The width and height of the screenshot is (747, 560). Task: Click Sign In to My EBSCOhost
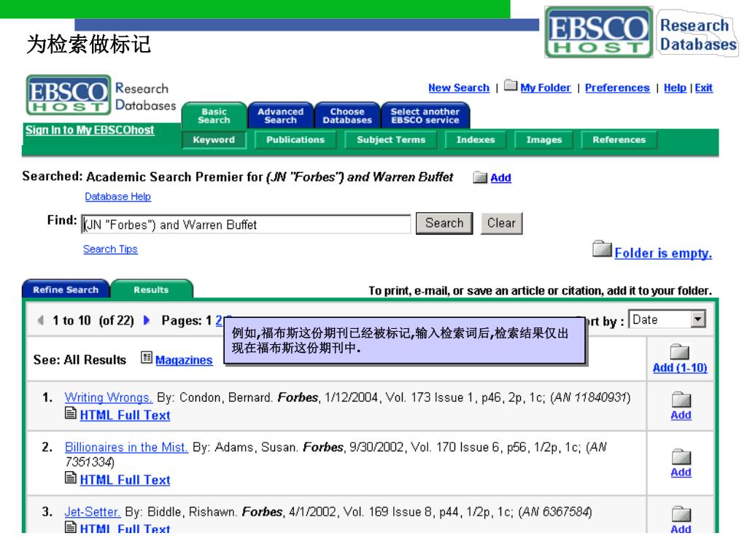click(90, 130)
